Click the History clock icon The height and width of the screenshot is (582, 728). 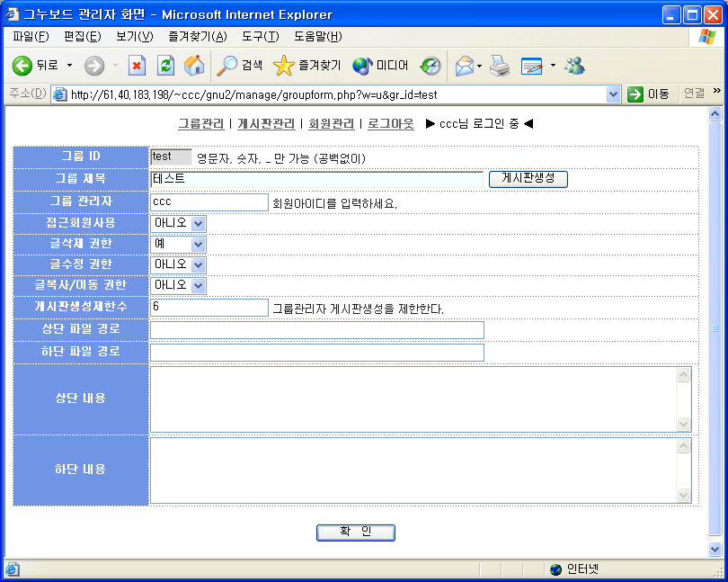431,66
